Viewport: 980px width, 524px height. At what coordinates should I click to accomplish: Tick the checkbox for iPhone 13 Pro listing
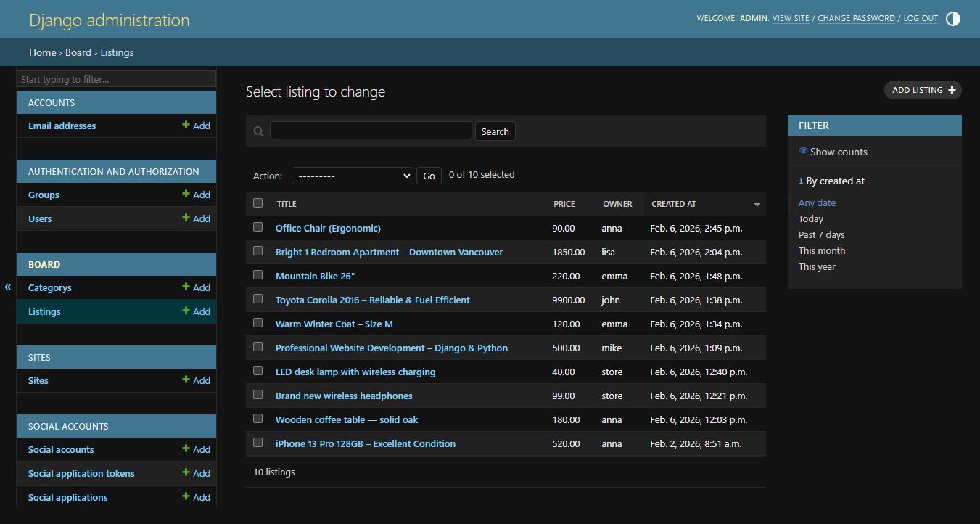point(258,443)
